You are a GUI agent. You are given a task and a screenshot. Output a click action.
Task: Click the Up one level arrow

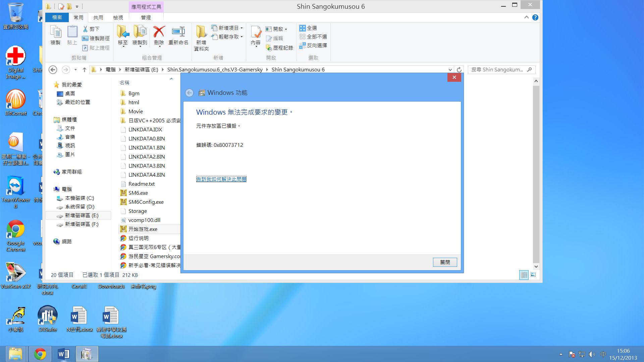(x=85, y=70)
